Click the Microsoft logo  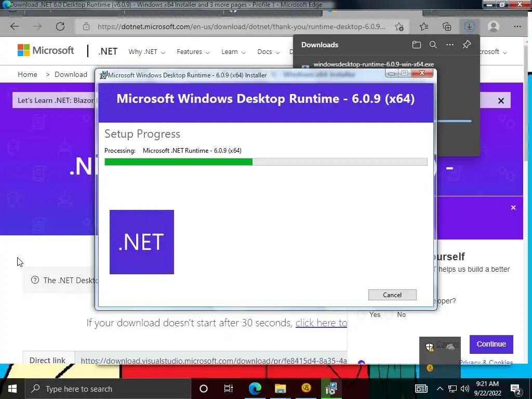46,50
